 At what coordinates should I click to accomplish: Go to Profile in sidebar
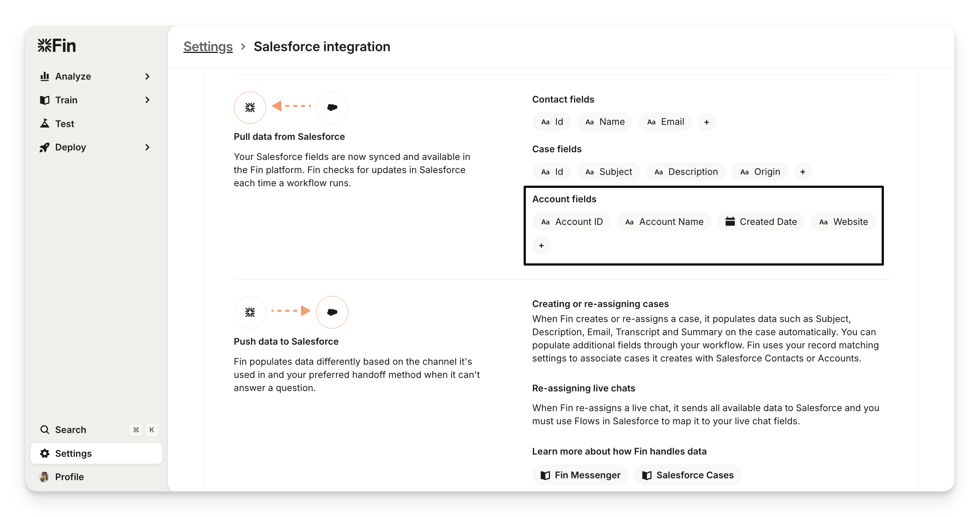69,477
